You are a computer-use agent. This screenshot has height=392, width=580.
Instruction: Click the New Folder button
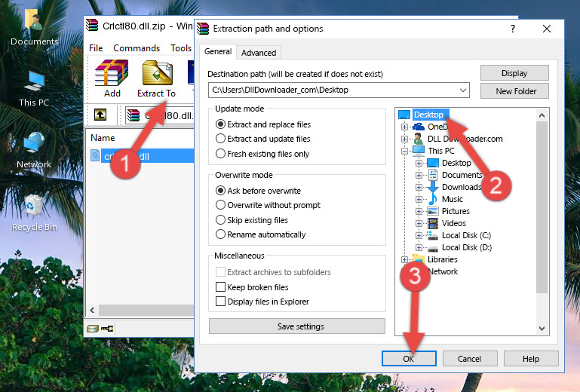(x=514, y=91)
